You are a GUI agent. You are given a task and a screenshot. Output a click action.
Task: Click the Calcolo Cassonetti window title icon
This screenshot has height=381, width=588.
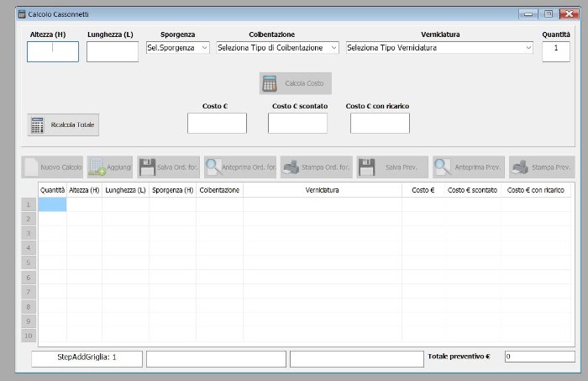click(22, 14)
